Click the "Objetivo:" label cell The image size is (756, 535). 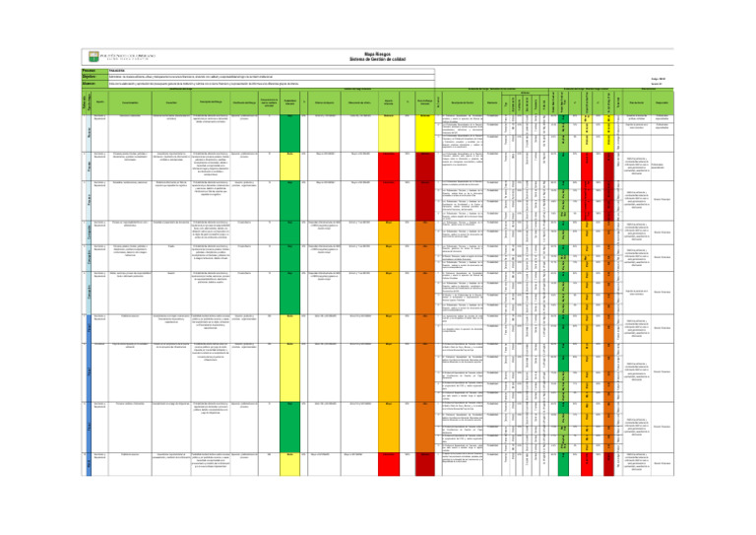point(94,77)
